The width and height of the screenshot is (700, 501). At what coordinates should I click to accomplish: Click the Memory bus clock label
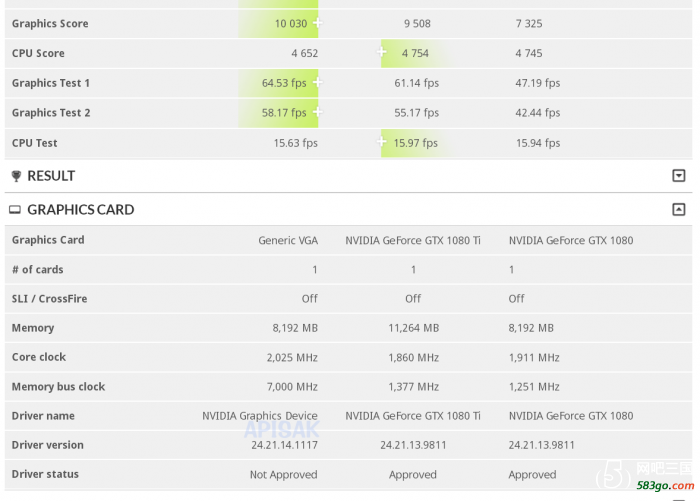click(x=58, y=387)
